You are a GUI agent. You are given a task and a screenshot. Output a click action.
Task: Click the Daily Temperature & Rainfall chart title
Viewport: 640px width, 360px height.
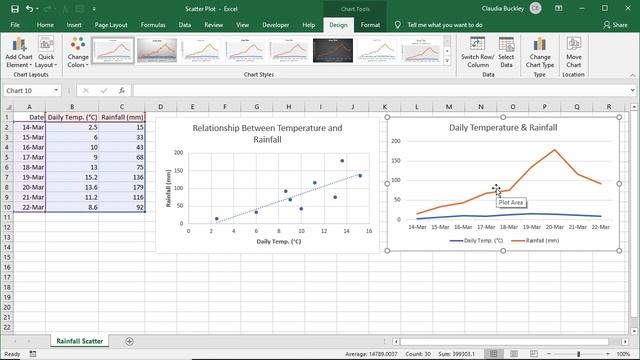pos(503,127)
